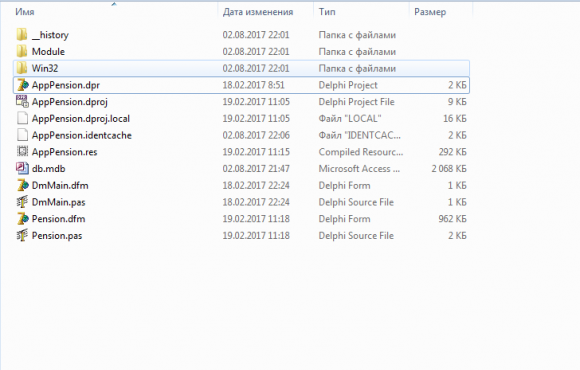Click the Pension.pas source file icon
The image size is (580, 370).
22,235
